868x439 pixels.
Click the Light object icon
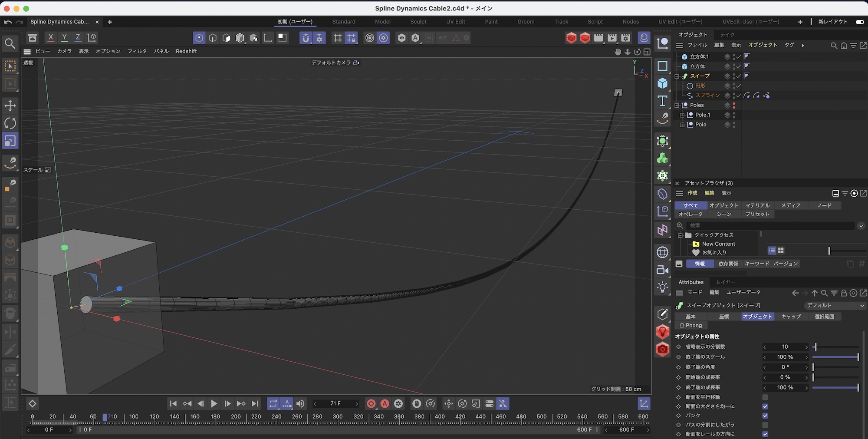662,287
